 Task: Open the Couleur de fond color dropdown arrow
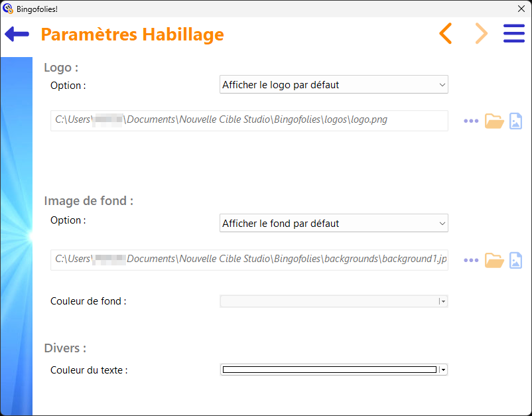pyautogui.click(x=442, y=301)
